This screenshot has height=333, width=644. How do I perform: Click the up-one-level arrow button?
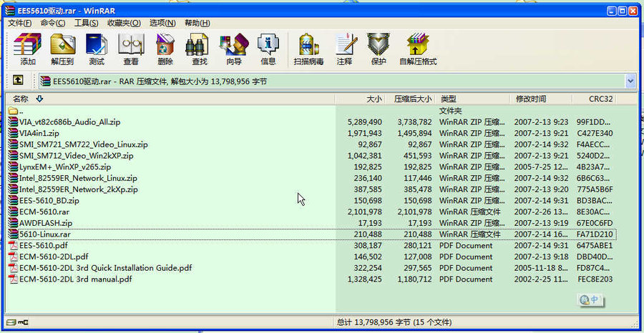pos(18,80)
